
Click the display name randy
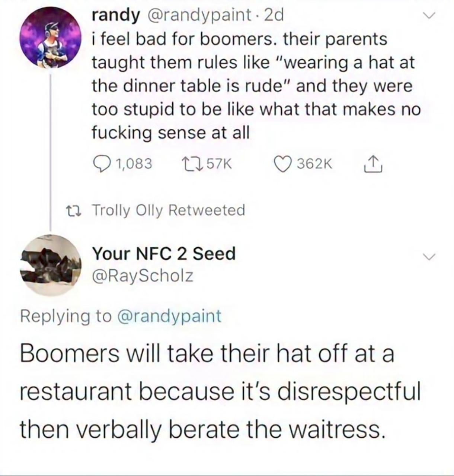pos(116,15)
